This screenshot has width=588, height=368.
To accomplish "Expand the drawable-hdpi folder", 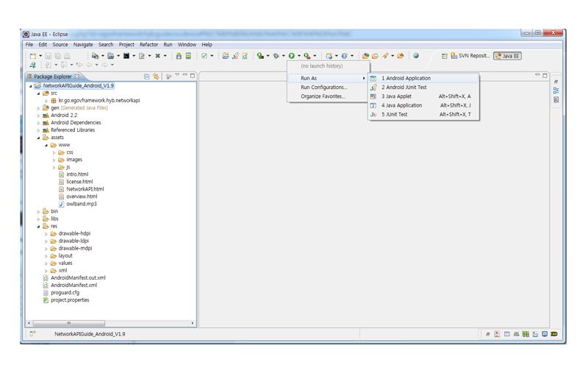I will (x=46, y=234).
